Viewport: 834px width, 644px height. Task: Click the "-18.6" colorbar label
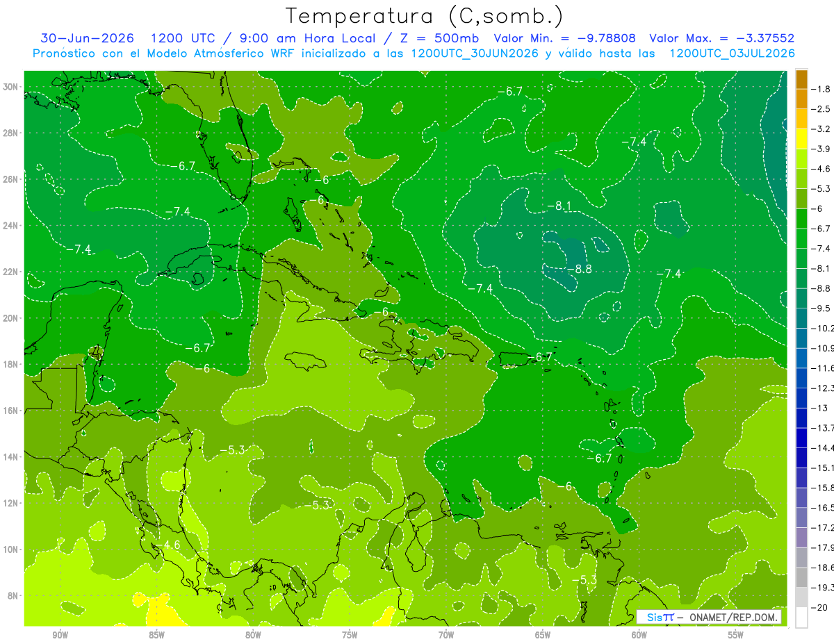coord(823,568)
